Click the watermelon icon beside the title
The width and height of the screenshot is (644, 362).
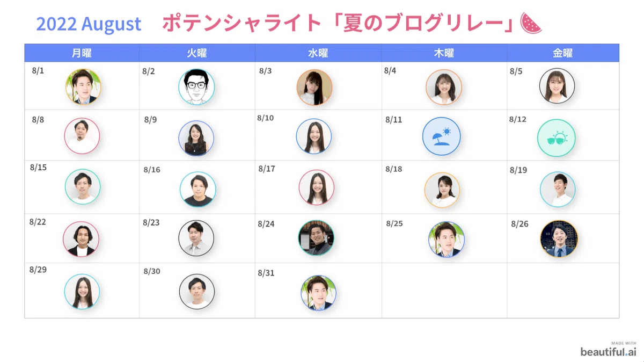[x=531, y=24]
